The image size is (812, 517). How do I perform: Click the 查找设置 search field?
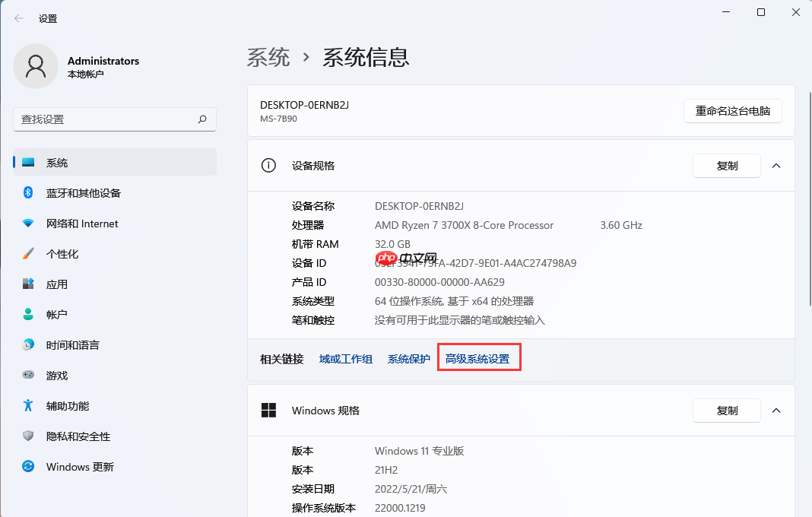click(x=114, y=119)
